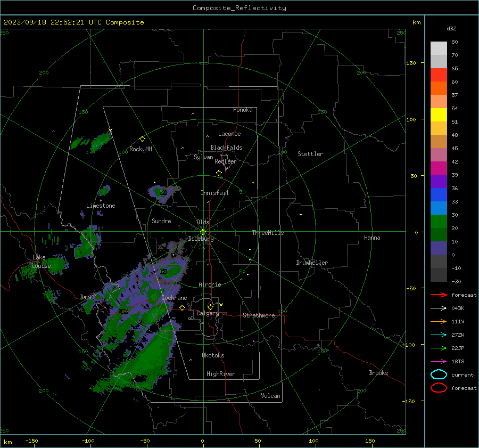
Task: Click the Calgary city label
Action: click(208, 313)
